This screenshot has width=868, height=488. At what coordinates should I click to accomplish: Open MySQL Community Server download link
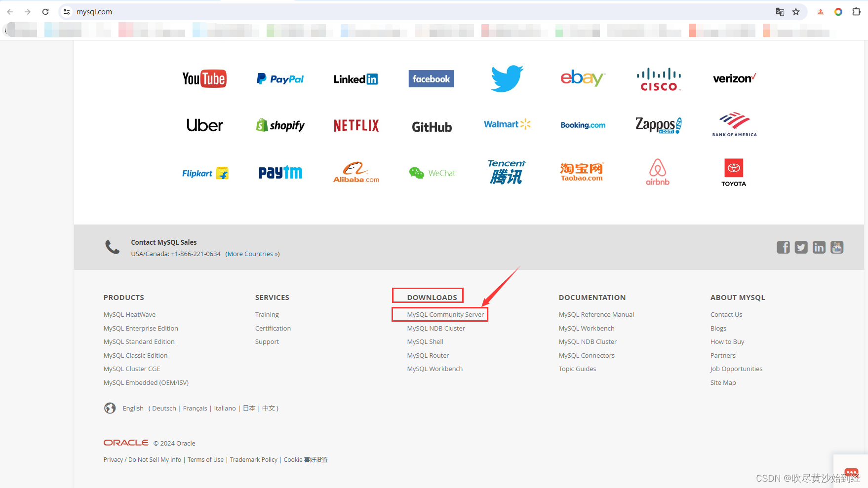(445, 314)
